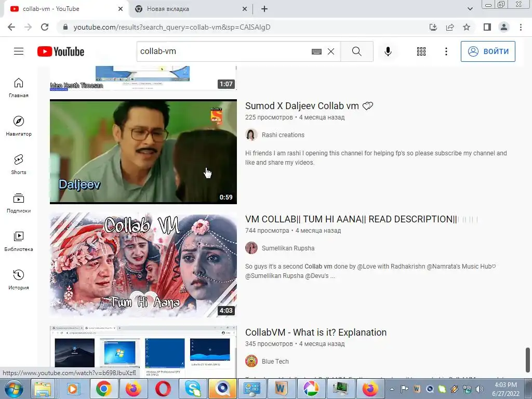Switch to the Новая вкладка tab
532x399 pixels.
[187, 9]
